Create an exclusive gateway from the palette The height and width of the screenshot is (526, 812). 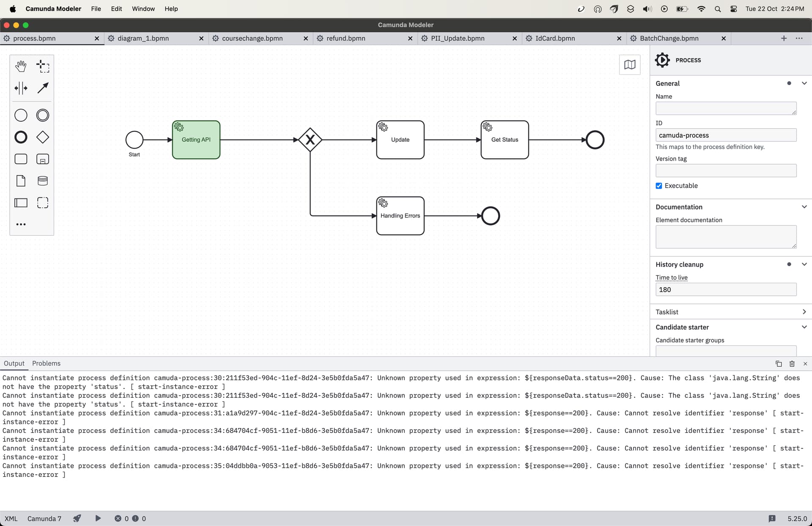coord(43,137)
